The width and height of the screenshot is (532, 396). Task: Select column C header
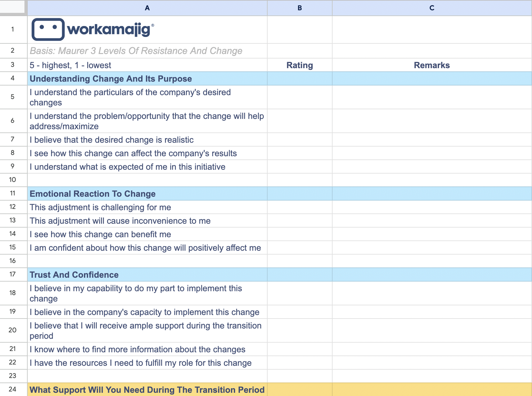click(432, 8)
